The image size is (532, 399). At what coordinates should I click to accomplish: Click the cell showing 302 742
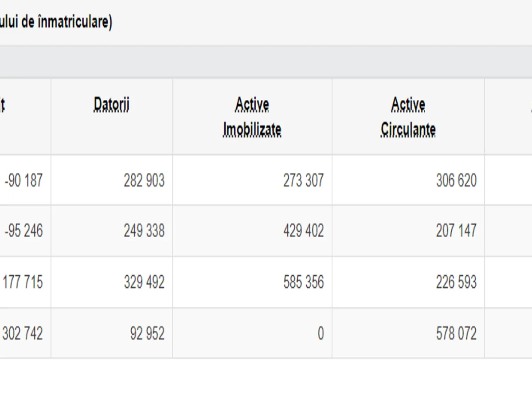(23, 333)
